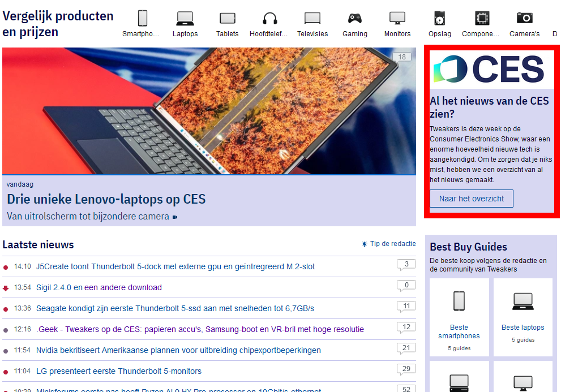
Task: Open Drie unieke Lenovo-laptops op CES headline
Action: pyautogui.click(x=106, y=199)
